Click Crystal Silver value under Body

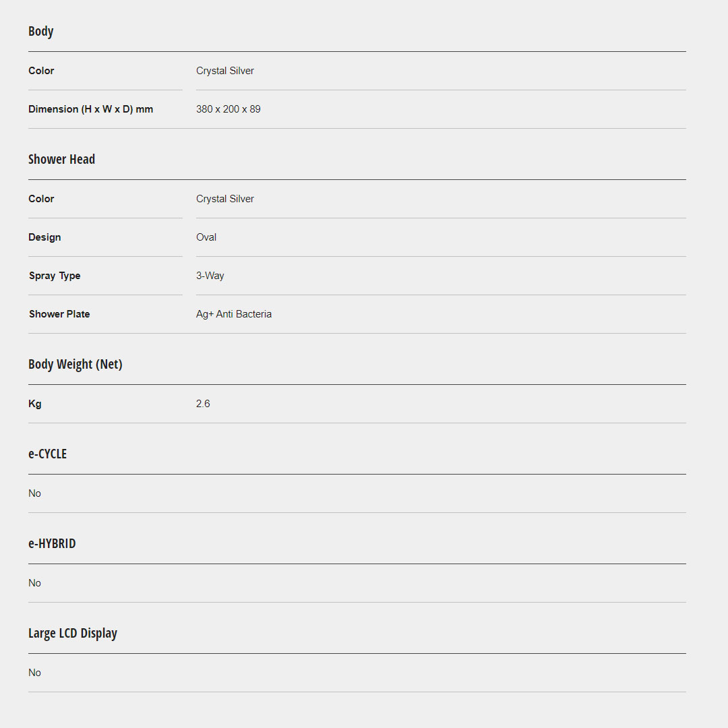[224, 71]
